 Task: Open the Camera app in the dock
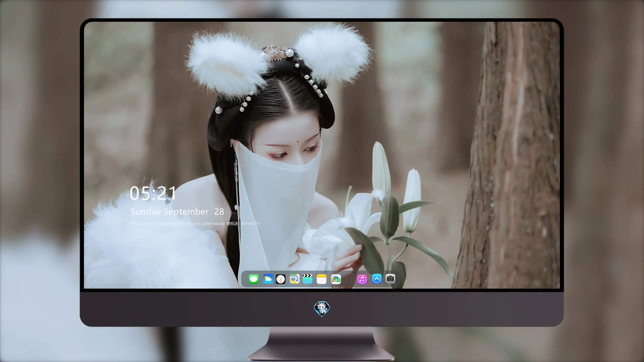(x=390, y=279)
